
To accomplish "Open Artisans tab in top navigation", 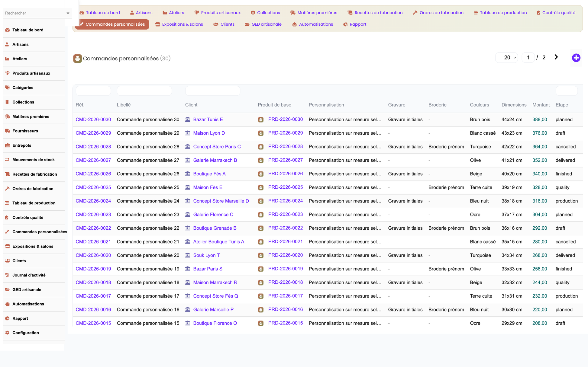I will pos(141,13).
